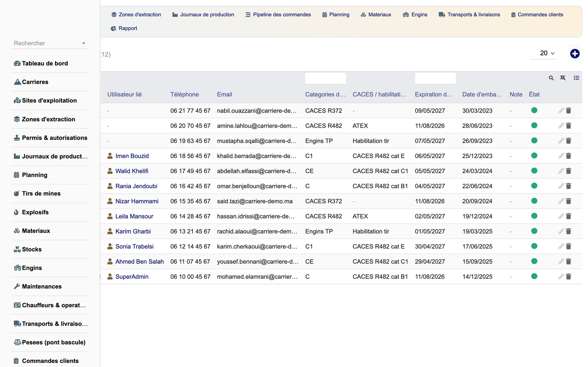Open Journaux de production top tab
Screen dimensions: 588x367
pos(203,15)
